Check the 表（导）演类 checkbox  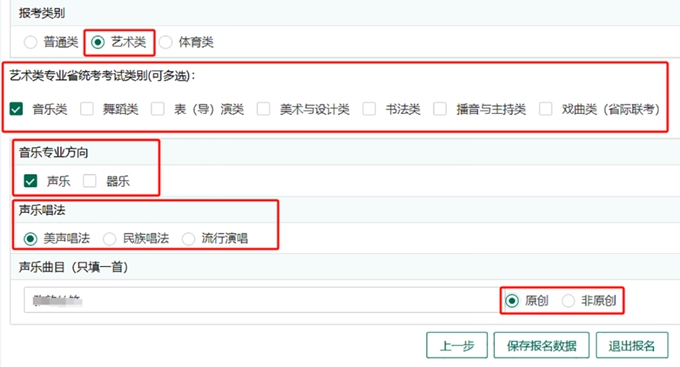tap(157, 109)
